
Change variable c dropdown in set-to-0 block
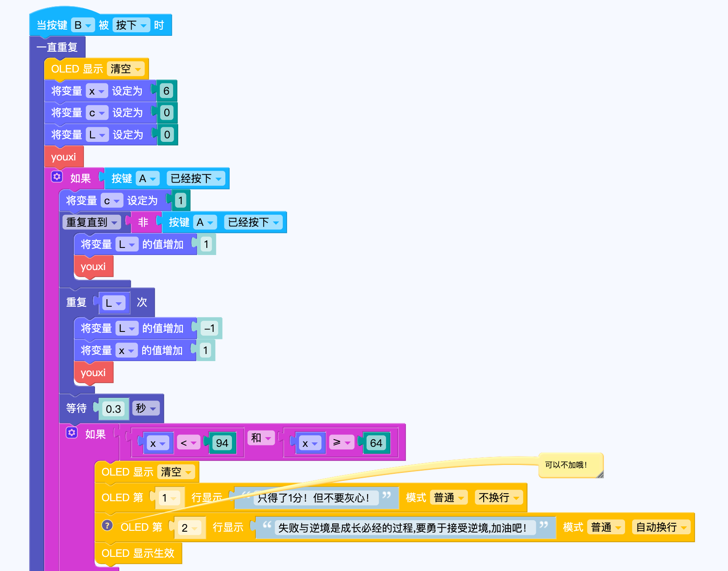(x=97, y=113)
